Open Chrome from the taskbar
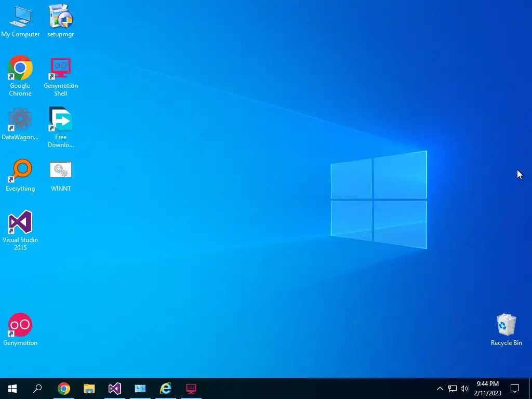The width and height of the screenshot is (532, 399). click(x=64, y=389)
